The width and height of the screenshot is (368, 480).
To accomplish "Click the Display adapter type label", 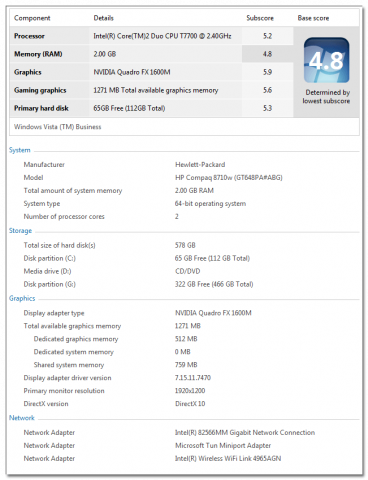I will (x=54, y=313).
